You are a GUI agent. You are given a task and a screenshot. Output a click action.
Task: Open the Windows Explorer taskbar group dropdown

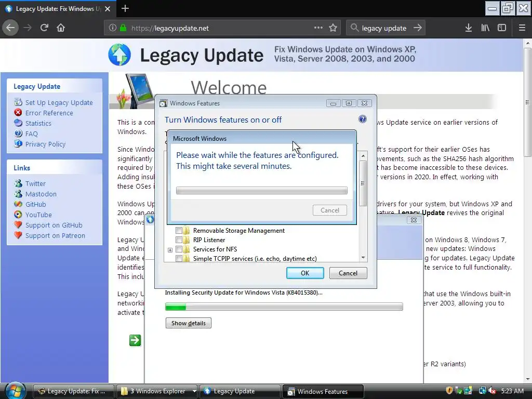pos(194,391)
